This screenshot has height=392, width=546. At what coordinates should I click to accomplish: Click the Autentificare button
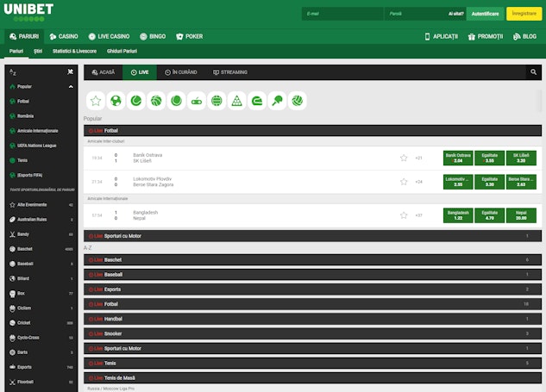coord(485,14)
